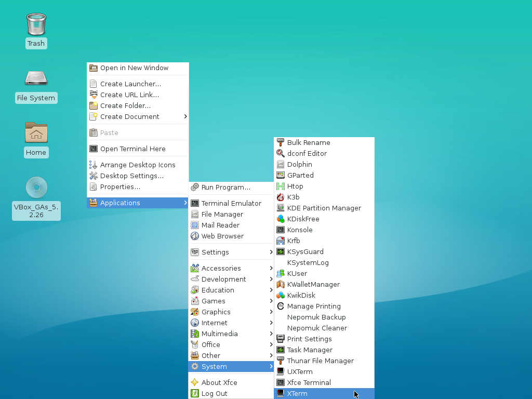
Task: Click the Manage Printing icon
Action: click(280, 306)
